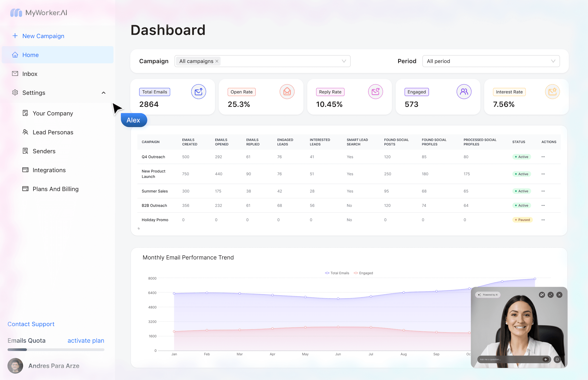Image resolution: width=588 pixels, height=380 pixels.
Task: Toggle Total Emails series in chart legend
Action: 337,273
